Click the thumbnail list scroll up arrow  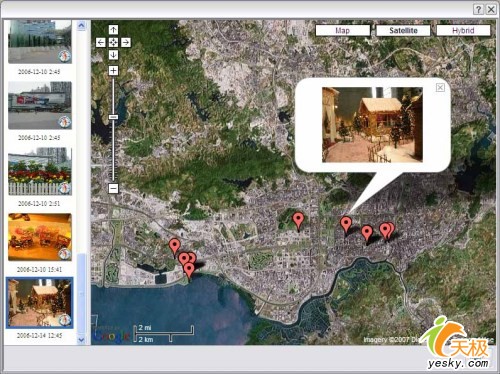pyautogui.click(x=81, y=25)
